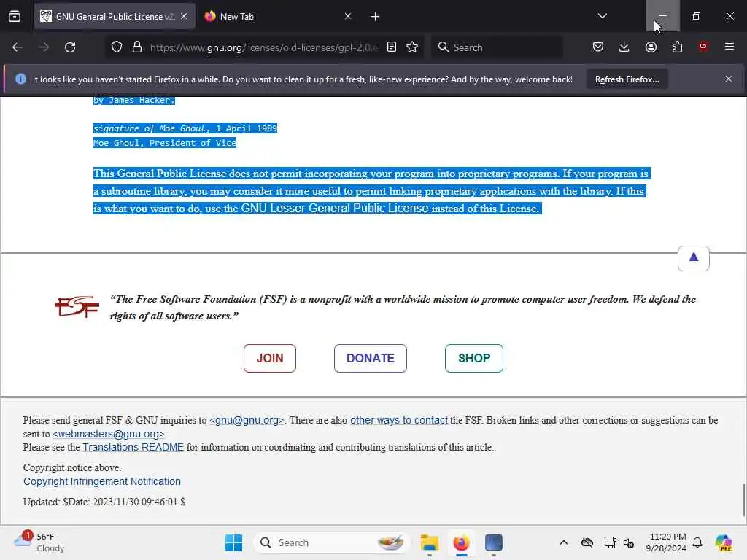Click the address bar URL
747x560 pixels.
265,47
